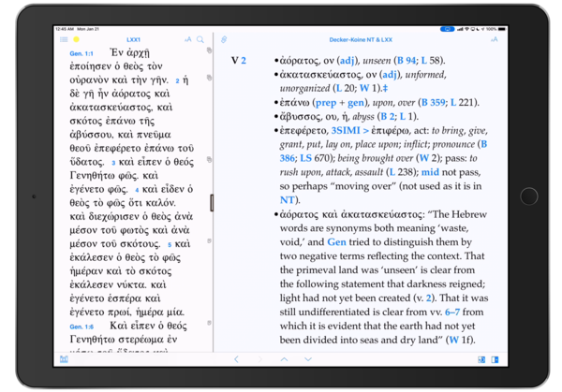Viewport: 562px width, 392px height.
Task: Jump to next section with down chevron
Action: point(307,359)
